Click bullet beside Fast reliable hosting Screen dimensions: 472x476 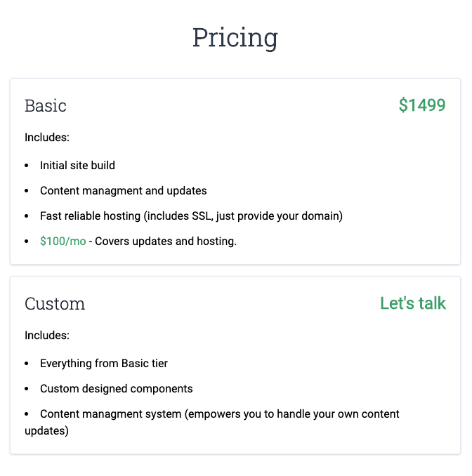click(27, 217)
